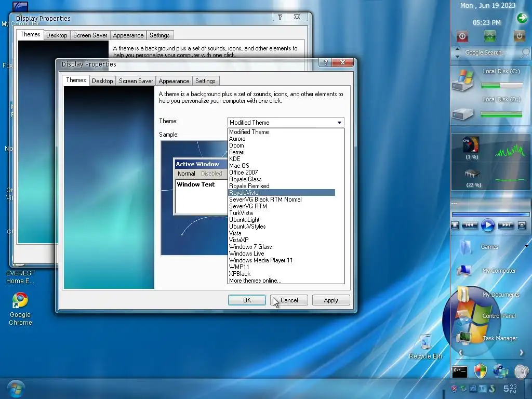Open the EVEREST Home Edition desktop icon
The image size is (532, 399).
pyautogui.click(x=20, y=276)
